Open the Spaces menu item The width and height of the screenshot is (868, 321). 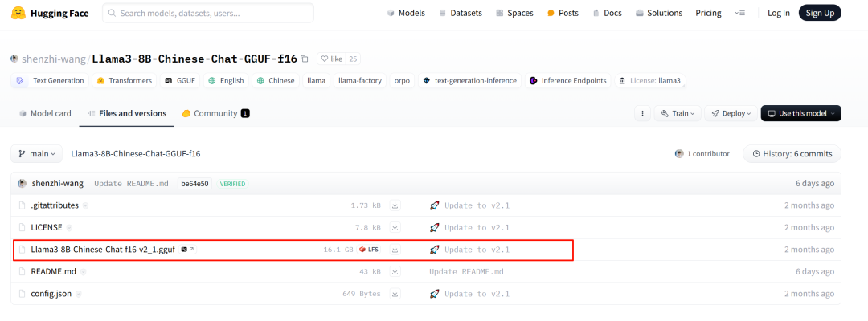(514, 13)
